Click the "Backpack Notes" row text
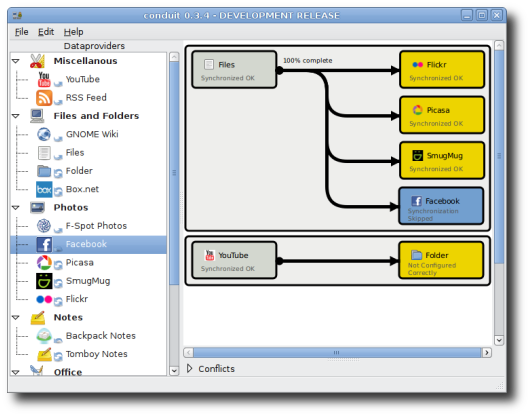Screen dimensions: 530x416 click(101, 336)
